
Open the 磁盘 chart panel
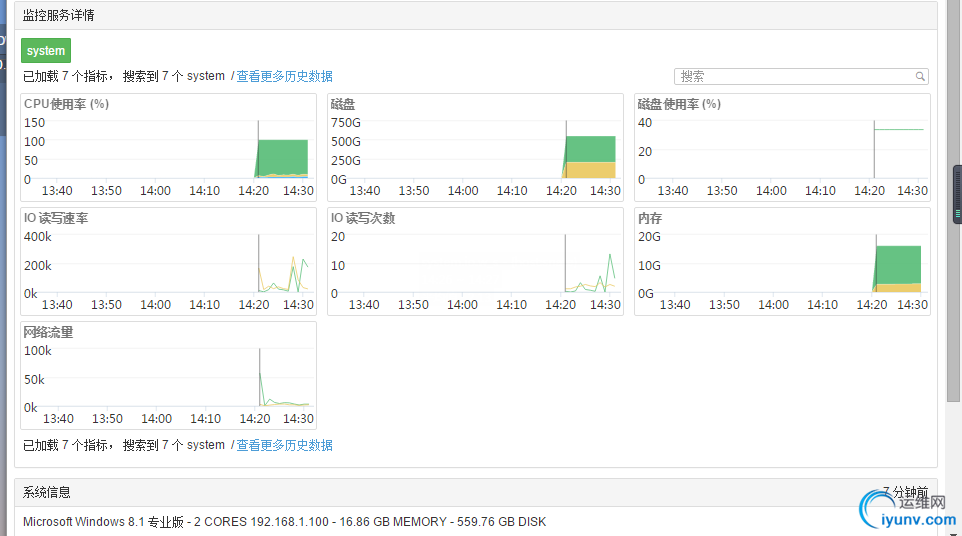(475, 147)
